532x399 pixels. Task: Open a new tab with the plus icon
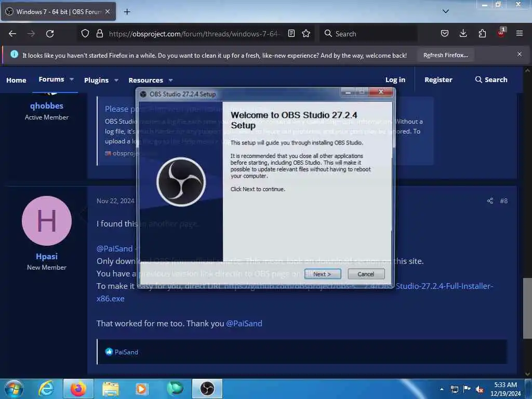coord(127,12)
